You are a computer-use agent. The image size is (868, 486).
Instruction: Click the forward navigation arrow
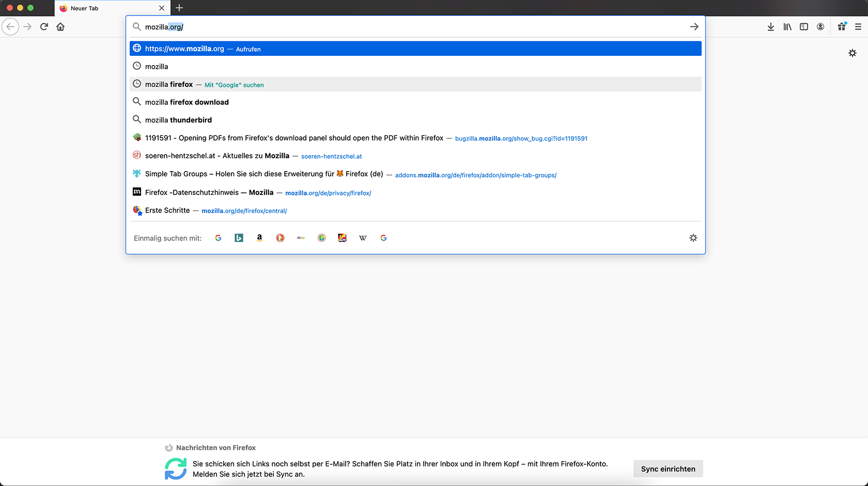tap(27, 27)
